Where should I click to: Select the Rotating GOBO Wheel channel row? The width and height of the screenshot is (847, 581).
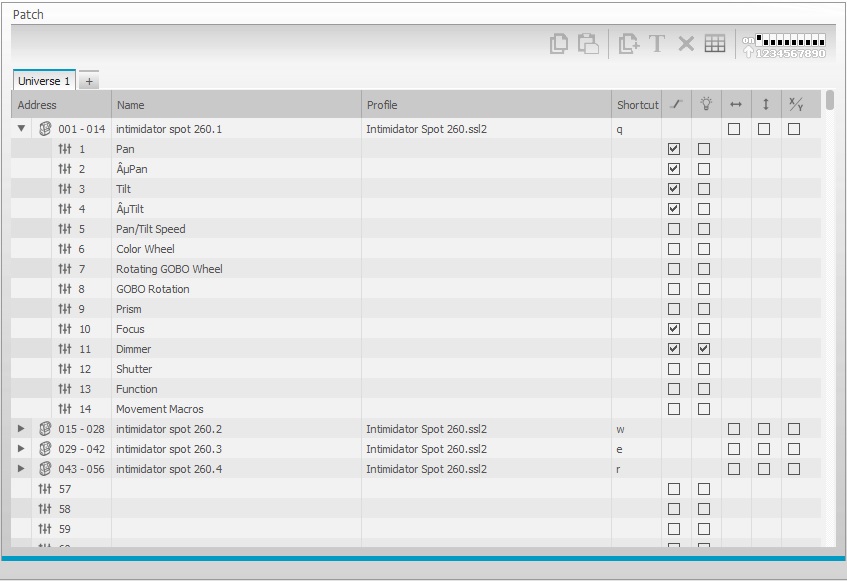[416, 269]
